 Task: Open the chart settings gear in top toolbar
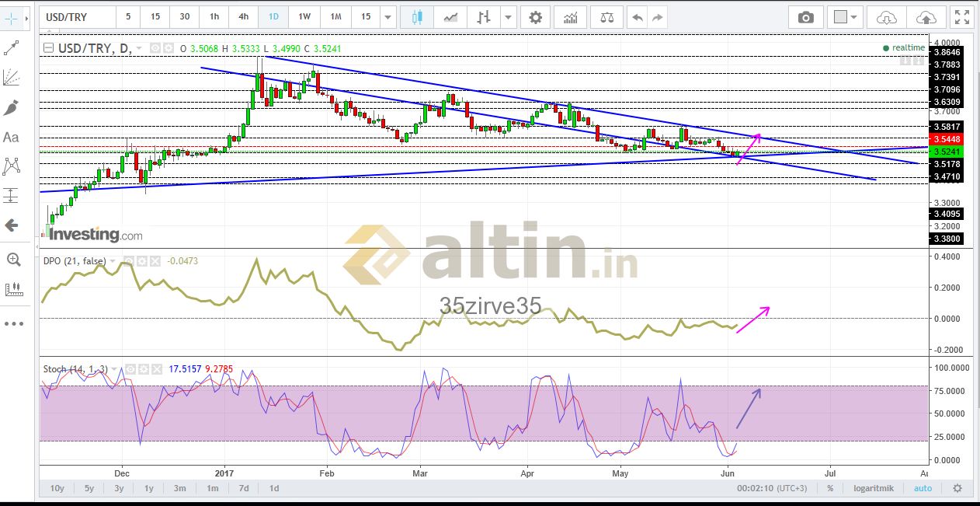(x=535, y=16)
